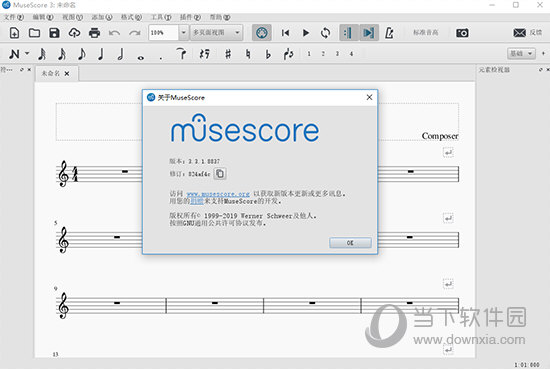Screen dimensions: 550x369
Task: Open the 工具 menu
Action: pyautogui.click(x=161, y=17)
